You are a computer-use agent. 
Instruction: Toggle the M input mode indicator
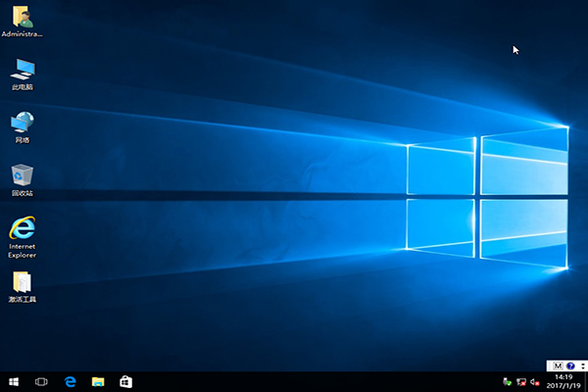point(558,366)
